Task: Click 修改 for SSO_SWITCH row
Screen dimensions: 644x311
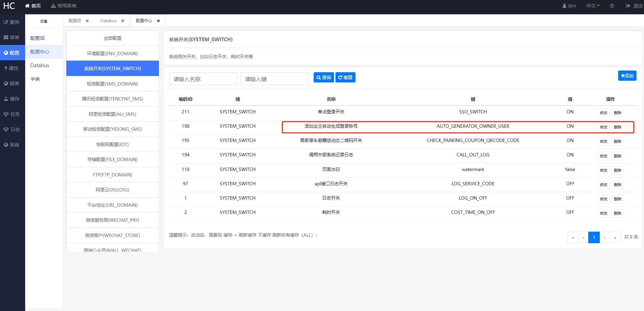Action: [x=604, y=113]
